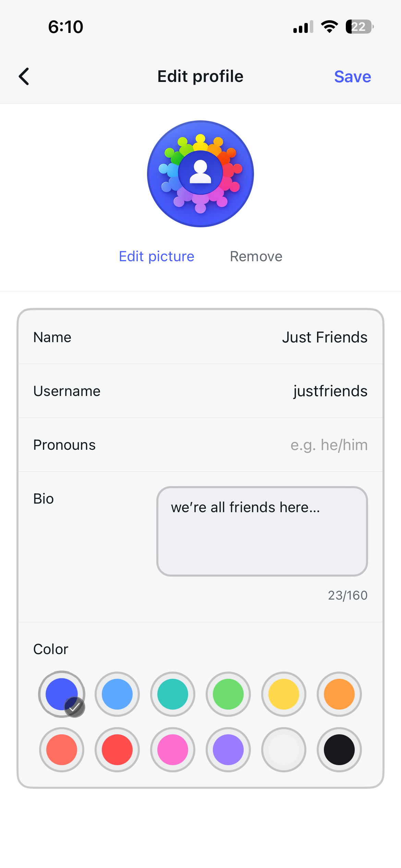Choose the light blue color swatch
The height and width of the screenshot is (868, 401).
pos(117,694)
